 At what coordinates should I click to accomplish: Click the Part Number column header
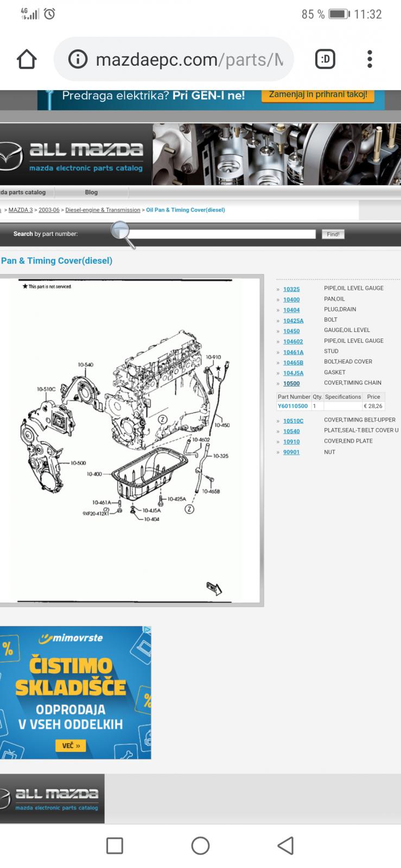pos(294,397)
